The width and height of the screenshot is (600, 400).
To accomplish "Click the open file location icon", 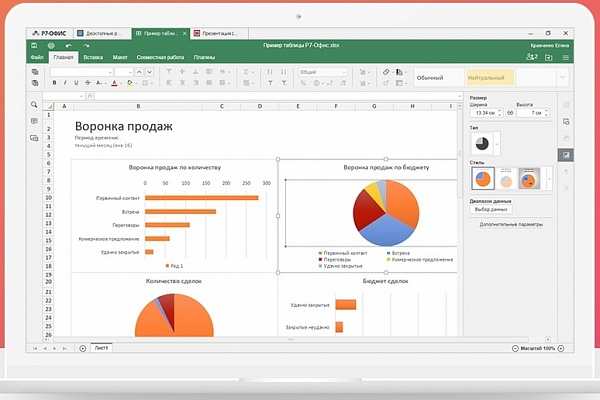I will pos(548,57).
